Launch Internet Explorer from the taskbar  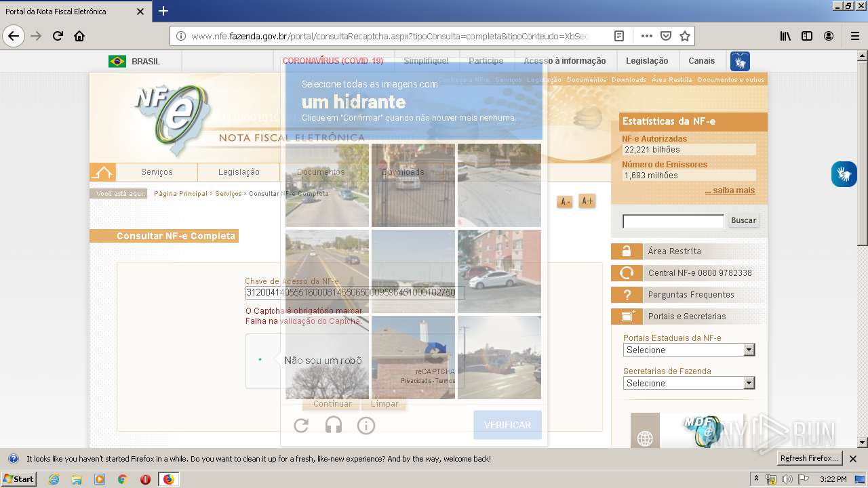(x=54, y=479)
